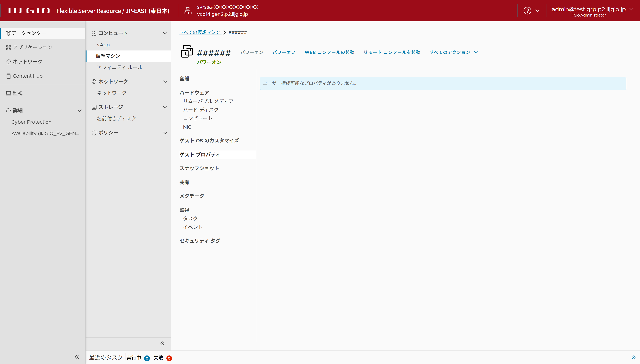Image resolution: width=640 pixels, height=364 pixels.
Task: Click the running tasks count badge
Action: click(x=147, y=358)
